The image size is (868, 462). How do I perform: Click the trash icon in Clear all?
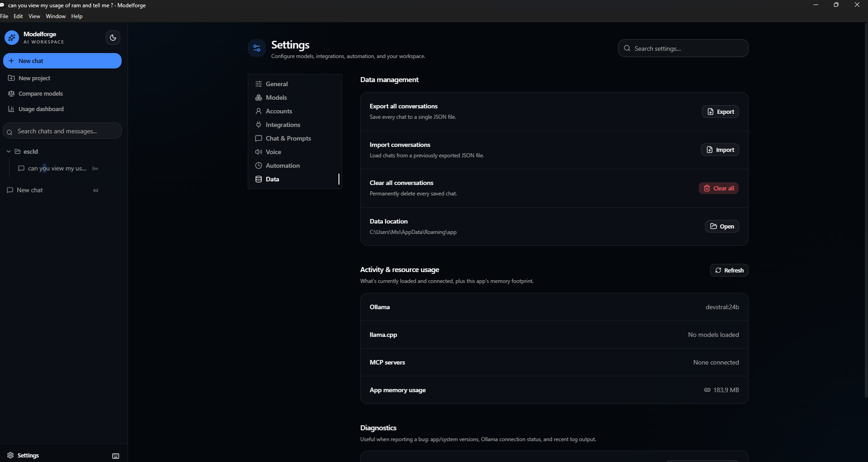[x=707, y=188]
